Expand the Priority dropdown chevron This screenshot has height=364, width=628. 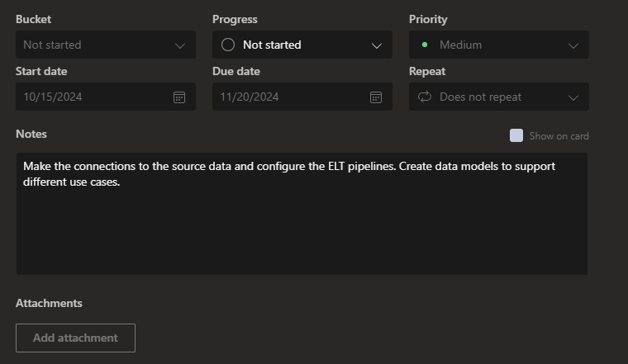573,45
